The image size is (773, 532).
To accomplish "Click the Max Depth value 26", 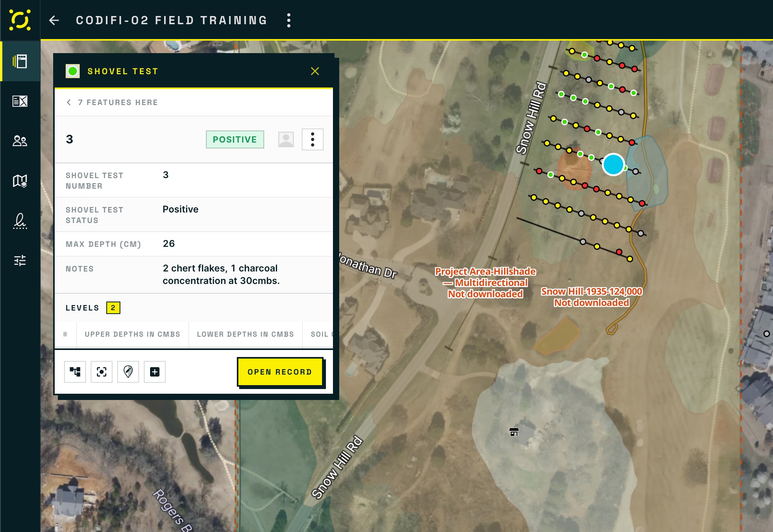I will click(169, 244).
